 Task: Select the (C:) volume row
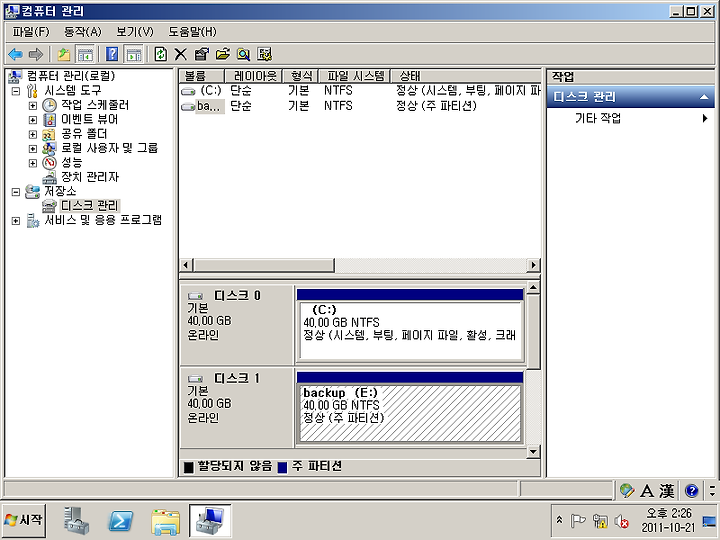click(360, 90)
